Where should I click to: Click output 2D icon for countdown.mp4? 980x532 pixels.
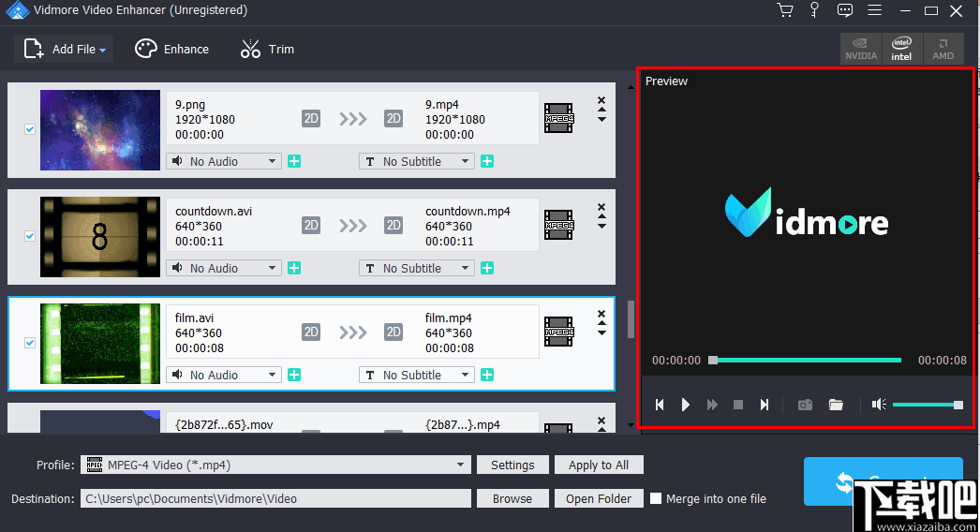pyautogui.click(x=393, y=226)
